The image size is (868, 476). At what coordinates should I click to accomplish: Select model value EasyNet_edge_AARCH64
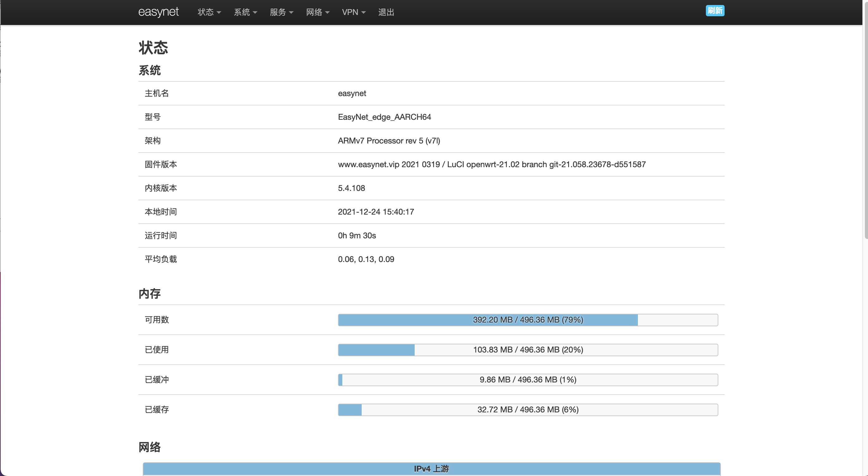(384, 117)
